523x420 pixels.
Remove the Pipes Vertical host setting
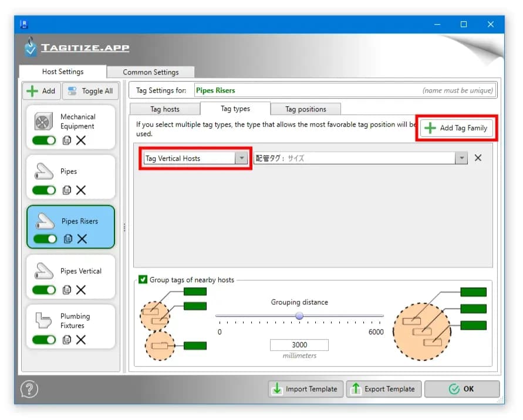click(81, 290)
